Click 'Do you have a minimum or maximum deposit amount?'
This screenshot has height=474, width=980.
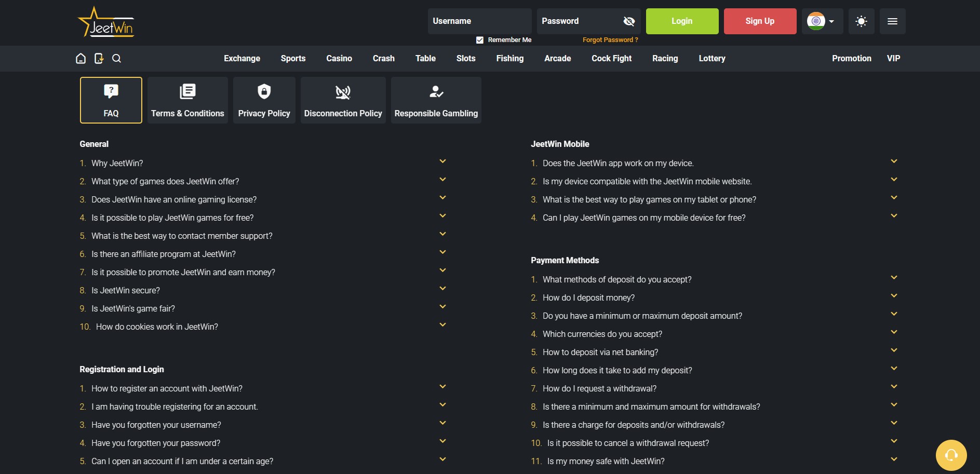(642, 316)
